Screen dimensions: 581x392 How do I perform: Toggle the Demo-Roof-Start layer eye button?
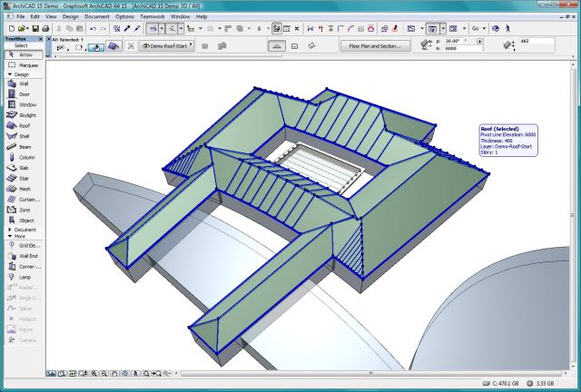166,46
